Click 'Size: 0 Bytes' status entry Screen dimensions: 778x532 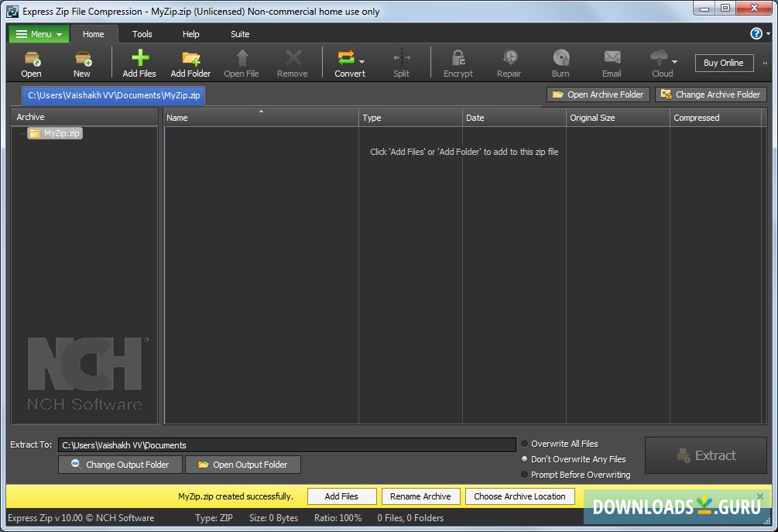pyautogui.click(x=273, y=517)
